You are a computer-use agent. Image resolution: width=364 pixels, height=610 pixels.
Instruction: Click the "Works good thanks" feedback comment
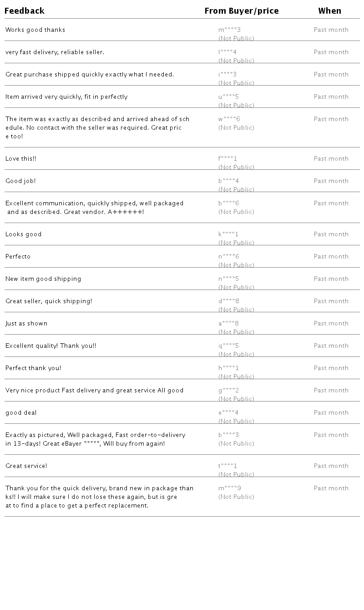35,30
